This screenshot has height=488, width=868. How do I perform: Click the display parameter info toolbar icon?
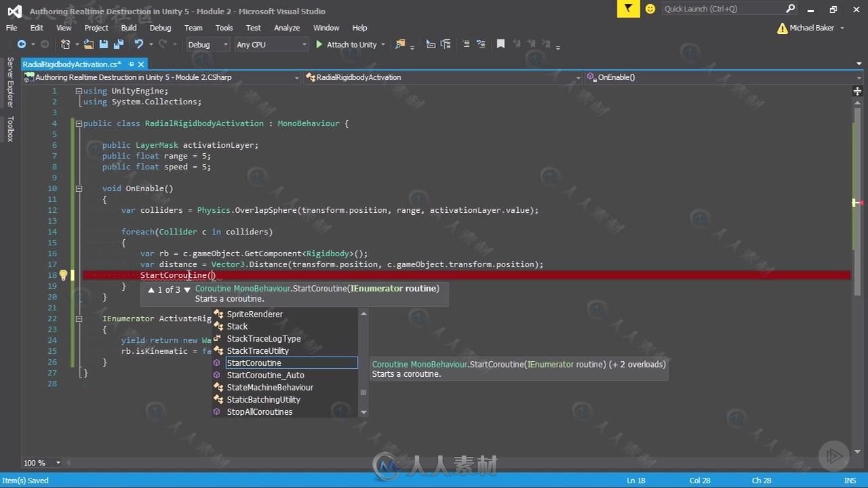(x=446, y=44)
